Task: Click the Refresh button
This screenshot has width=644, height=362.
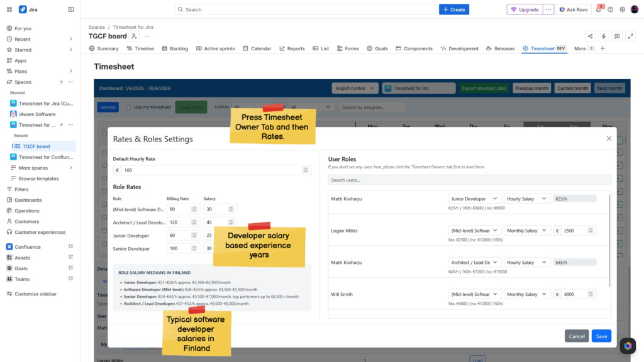Action: [108, 107]
